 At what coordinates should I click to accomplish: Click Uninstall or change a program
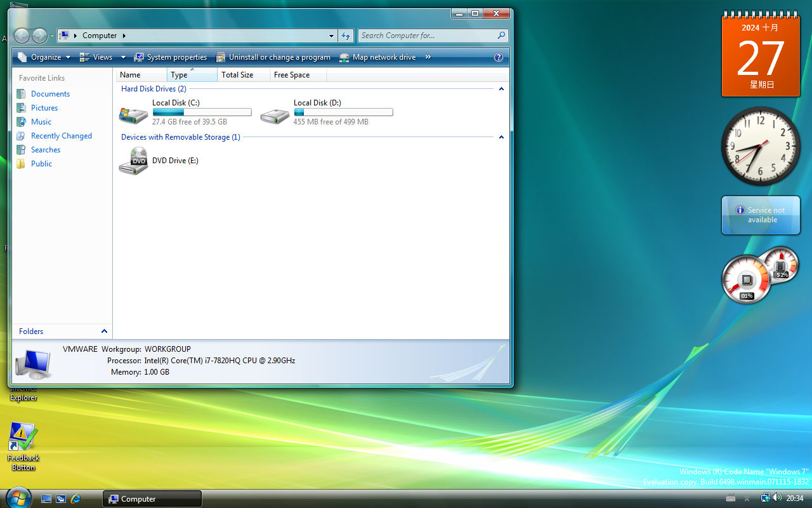273,57
